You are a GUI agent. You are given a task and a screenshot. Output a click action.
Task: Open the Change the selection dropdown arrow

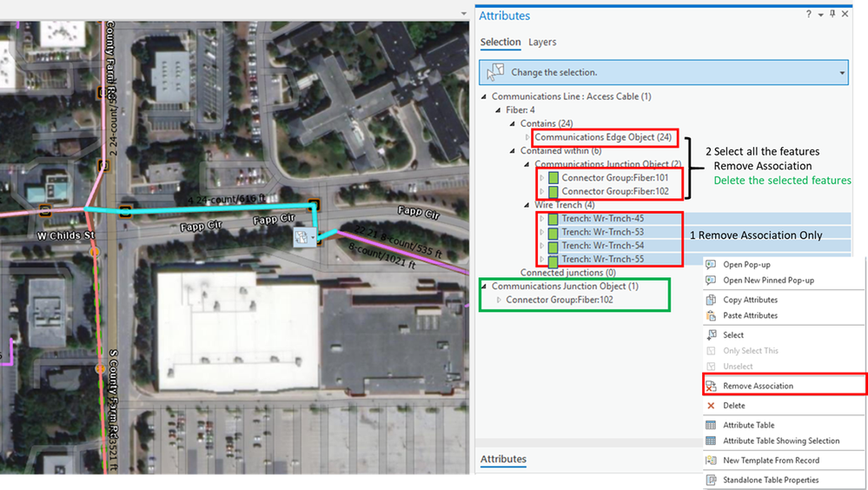point(842,73)
